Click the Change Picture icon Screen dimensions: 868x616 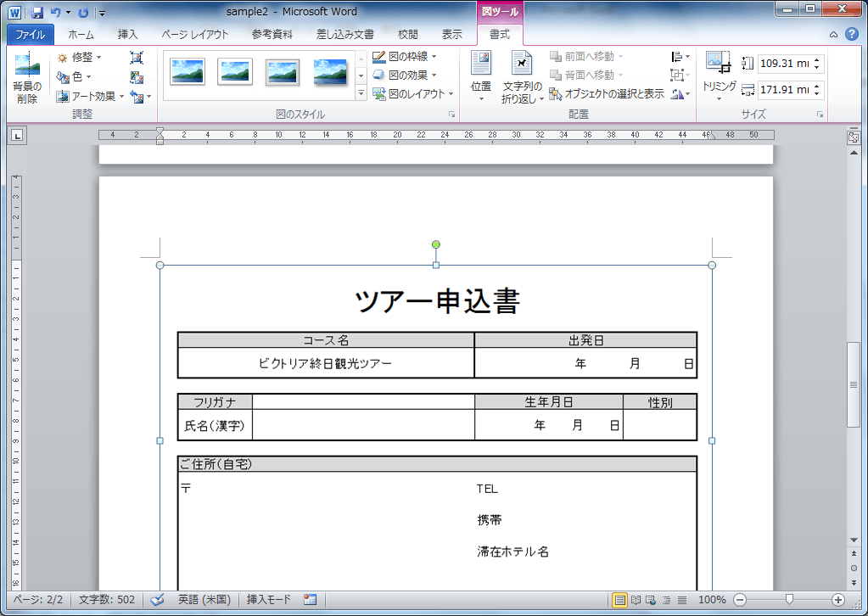[x=137, y=77]
